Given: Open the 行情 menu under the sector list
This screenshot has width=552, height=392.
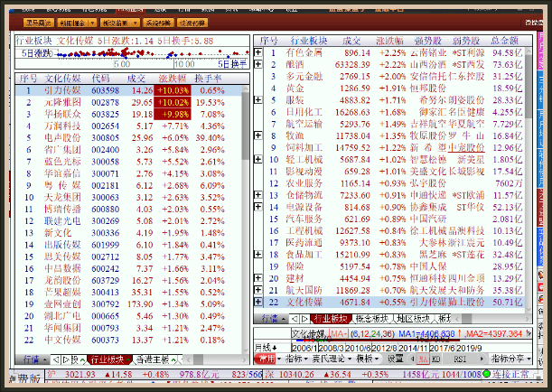Looking at the screenshot, I should [x=273, y=319].
